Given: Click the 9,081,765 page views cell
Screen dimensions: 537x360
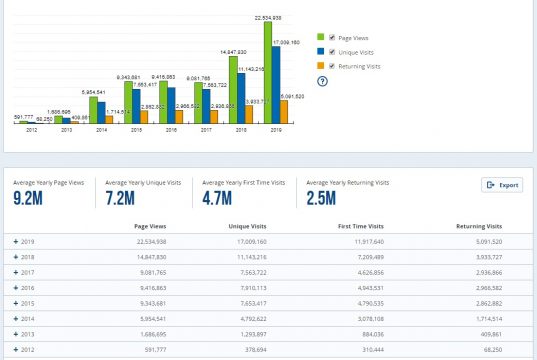Looking at the screenshot, I should pyautogui.click(x=153, y=272).
